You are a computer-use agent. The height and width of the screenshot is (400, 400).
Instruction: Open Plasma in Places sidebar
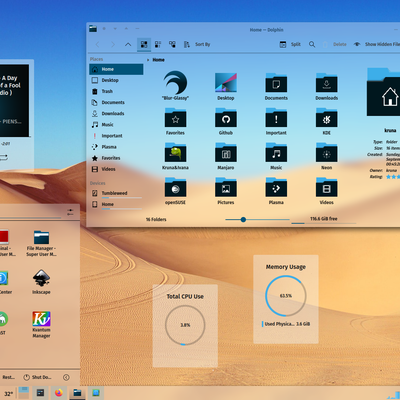(x=116, y=147)
